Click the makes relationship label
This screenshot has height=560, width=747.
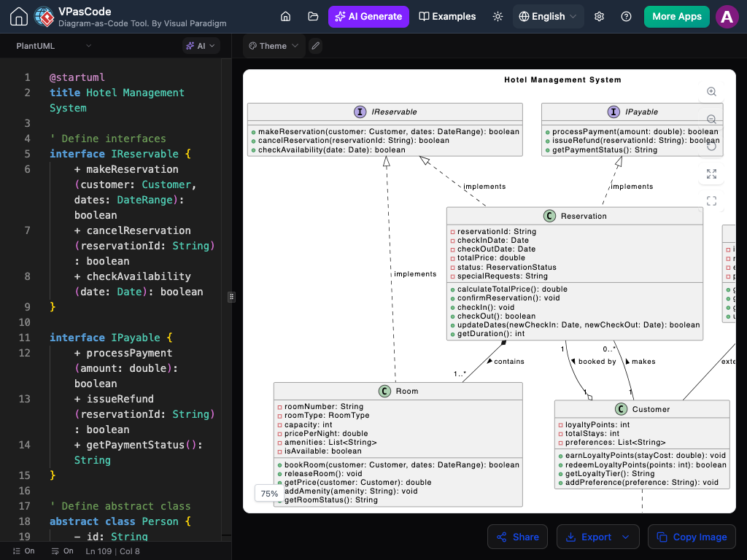pos(643,362)
